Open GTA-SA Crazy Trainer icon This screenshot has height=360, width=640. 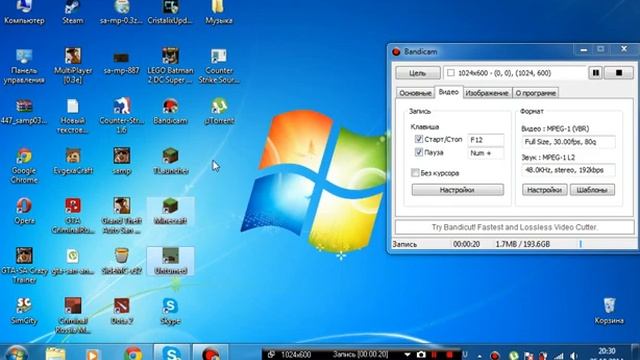24,266
